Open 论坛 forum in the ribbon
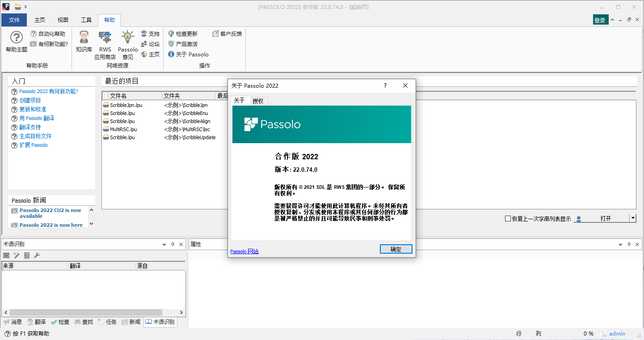 (x=150, y=44)
